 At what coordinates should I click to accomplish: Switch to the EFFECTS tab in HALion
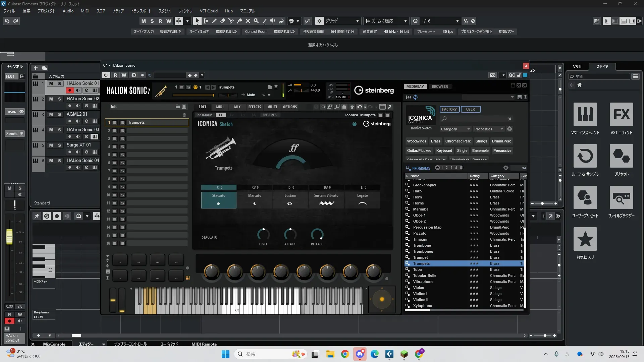pyautogui.click(x=254, y=107)
